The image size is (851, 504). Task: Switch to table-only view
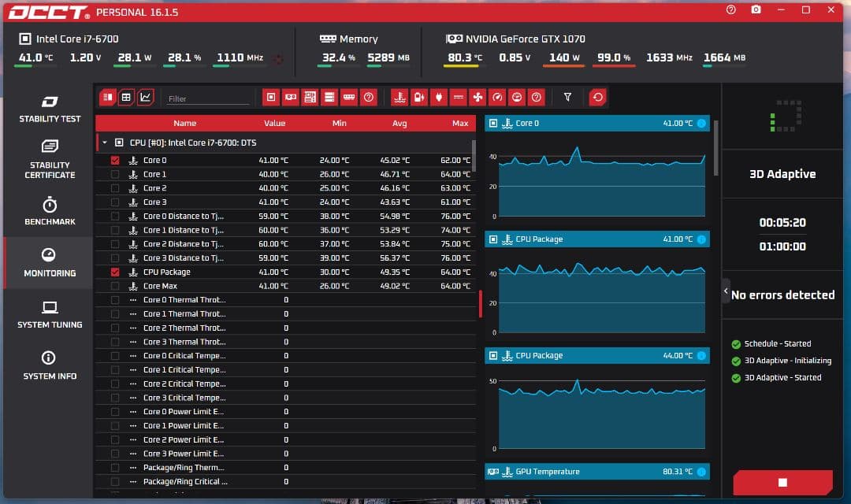click(126, 97)
